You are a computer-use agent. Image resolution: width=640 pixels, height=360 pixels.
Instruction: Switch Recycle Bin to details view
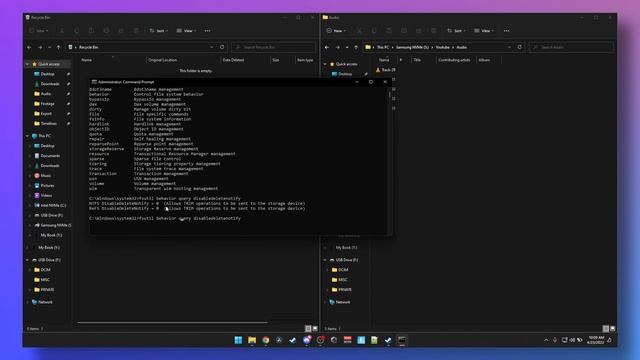point(308,329)
